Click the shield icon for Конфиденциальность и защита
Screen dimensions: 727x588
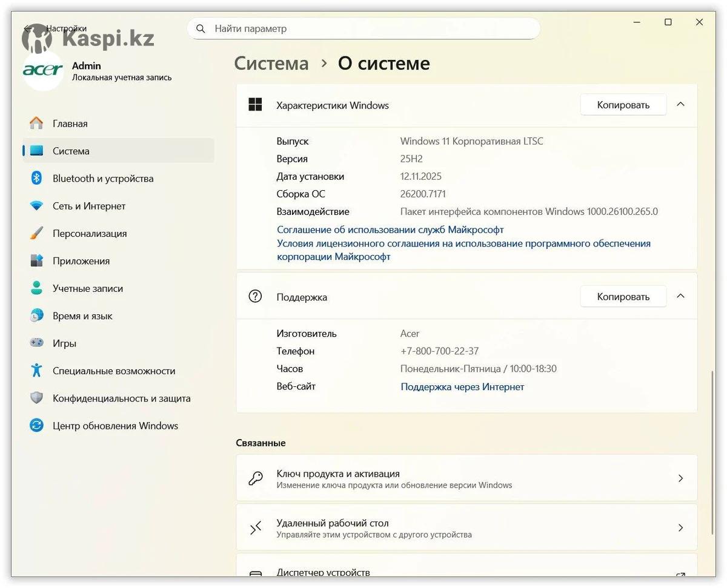pyautogui.click(x=36, y=398)
